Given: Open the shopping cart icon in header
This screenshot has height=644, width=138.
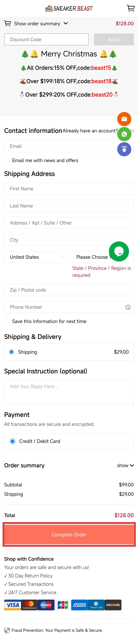Looking at the screenshot, I should click(131, 8).
